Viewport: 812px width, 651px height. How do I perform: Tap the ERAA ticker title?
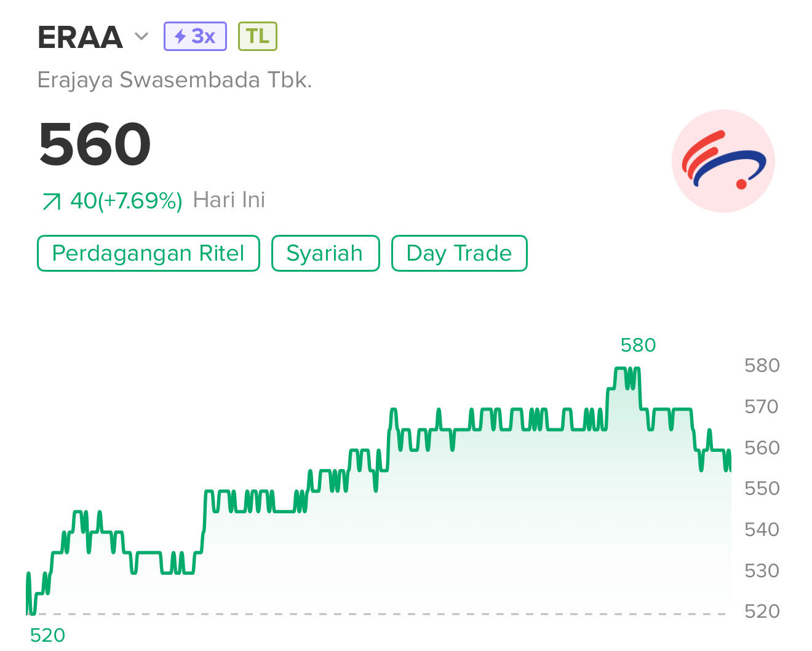pyautogui.click(x=80, y=37)
